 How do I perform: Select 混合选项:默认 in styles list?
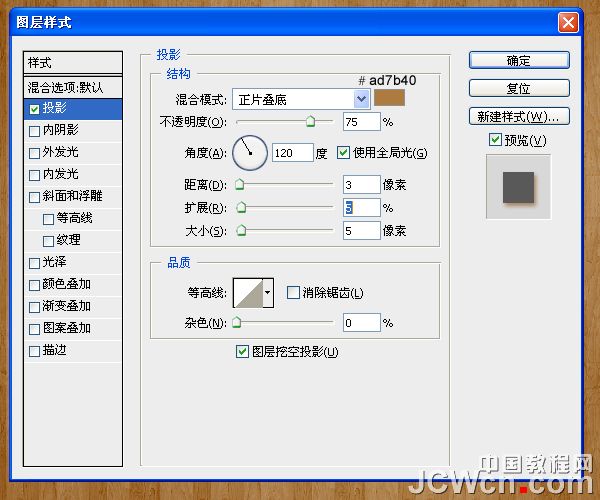(x=73, y=87)
